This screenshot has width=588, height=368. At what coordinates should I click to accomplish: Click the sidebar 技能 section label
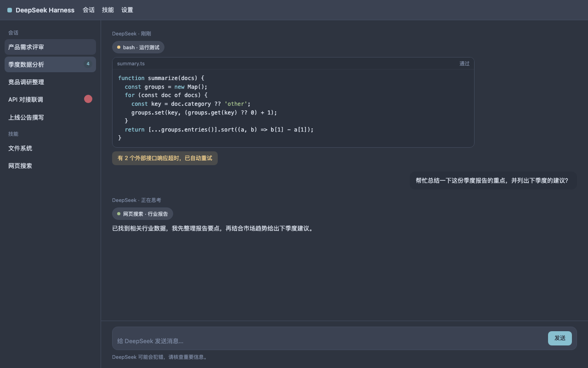point(13,134)
